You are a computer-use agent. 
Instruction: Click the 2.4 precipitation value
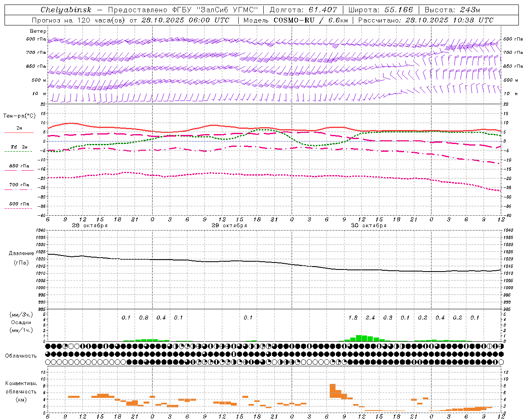click(370, 318)
